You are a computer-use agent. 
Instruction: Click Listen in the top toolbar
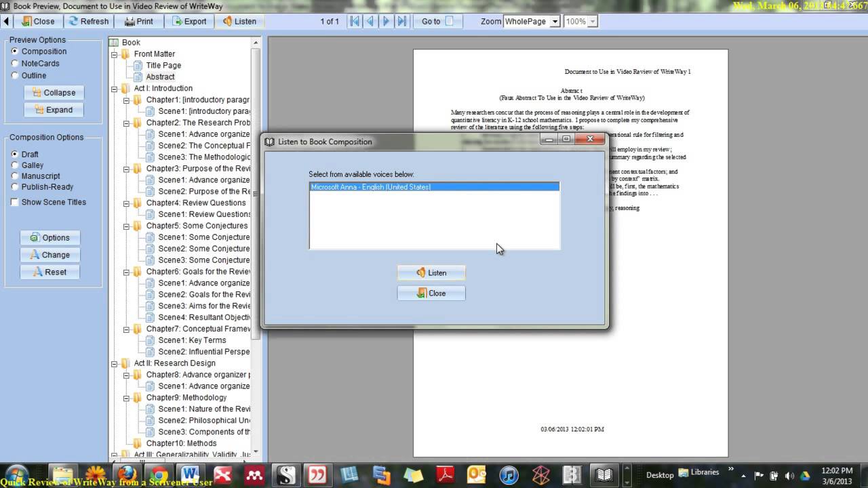pos(239,21)
